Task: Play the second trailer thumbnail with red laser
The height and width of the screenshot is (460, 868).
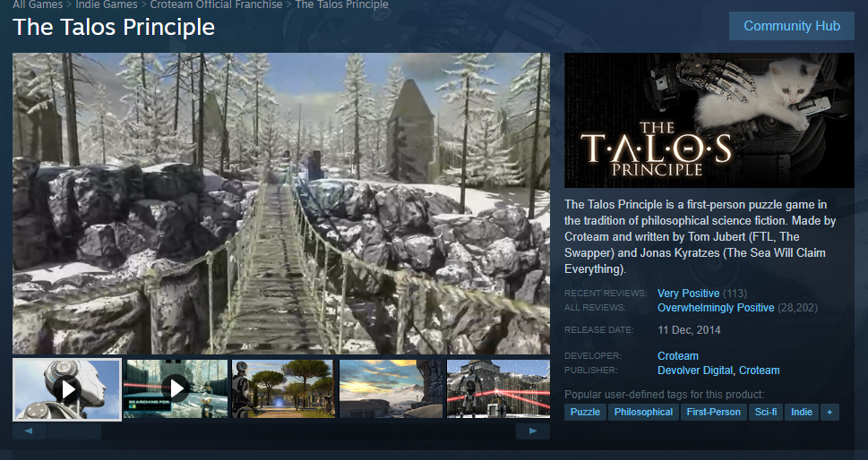Action: click(x=176, y=389)
